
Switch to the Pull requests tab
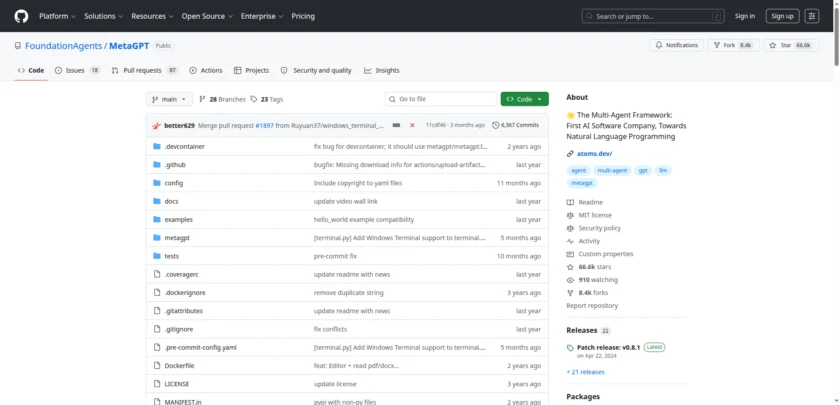144,71
